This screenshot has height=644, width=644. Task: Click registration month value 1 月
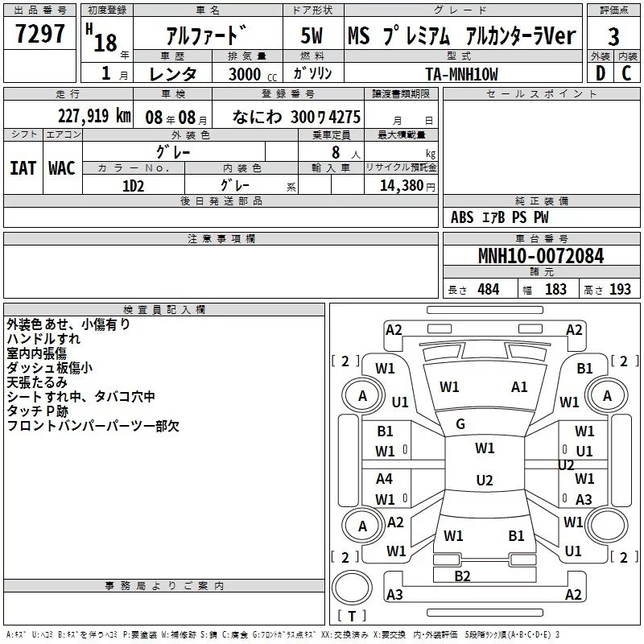(x=114, y=73)
